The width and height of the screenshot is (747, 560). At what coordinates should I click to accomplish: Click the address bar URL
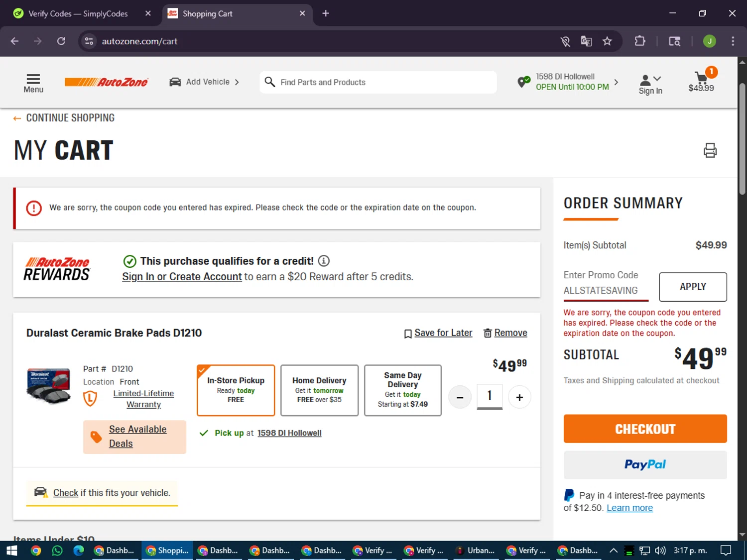(x=139, y=41)
